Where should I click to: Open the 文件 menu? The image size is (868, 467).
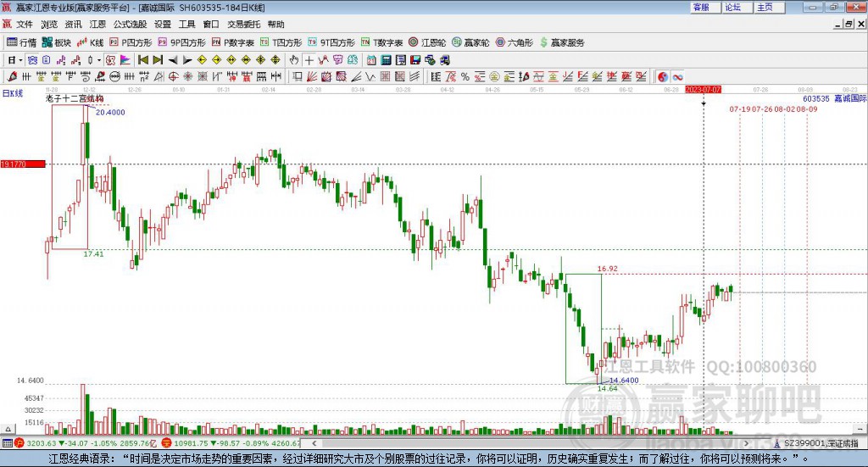(x=25, y=25)
